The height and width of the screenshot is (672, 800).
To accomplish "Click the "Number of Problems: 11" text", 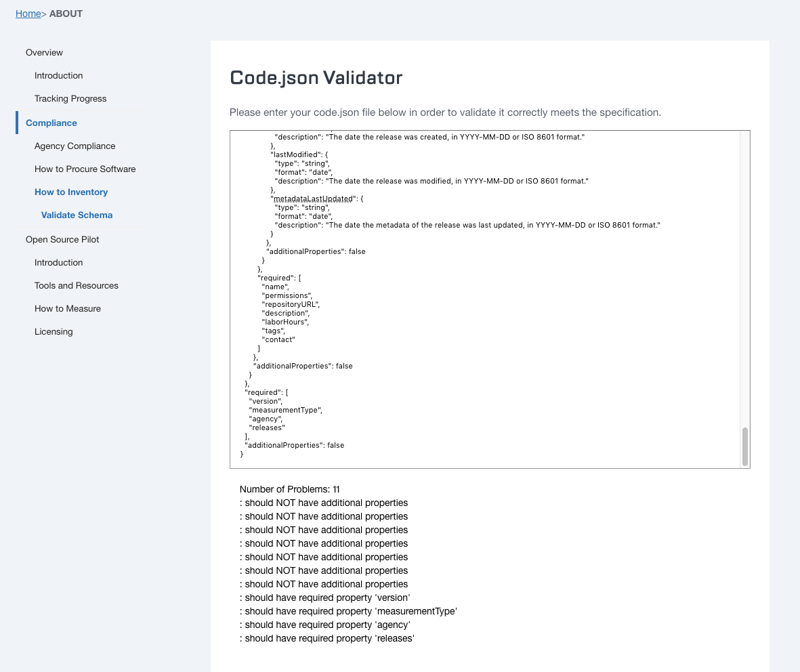I will [289, 489].
